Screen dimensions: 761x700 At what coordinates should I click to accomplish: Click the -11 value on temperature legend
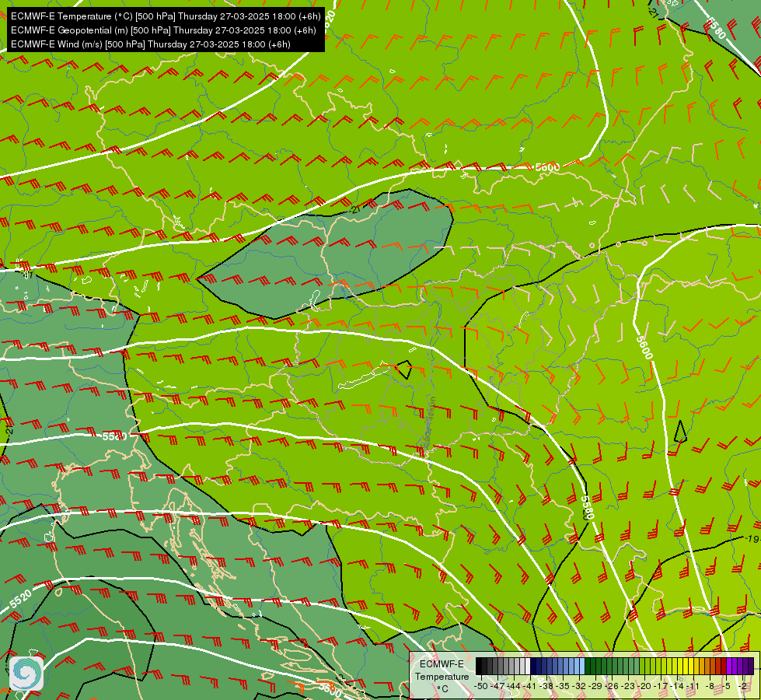(693, 686)
